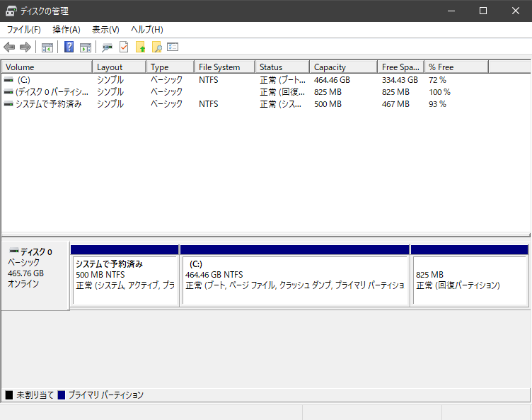Click the document with checkmark icon
532x420 pixels.
click(124, 47)
